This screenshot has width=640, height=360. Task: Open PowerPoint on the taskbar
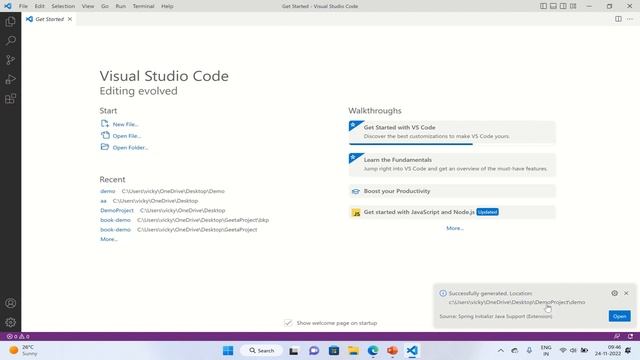(392, 351)
